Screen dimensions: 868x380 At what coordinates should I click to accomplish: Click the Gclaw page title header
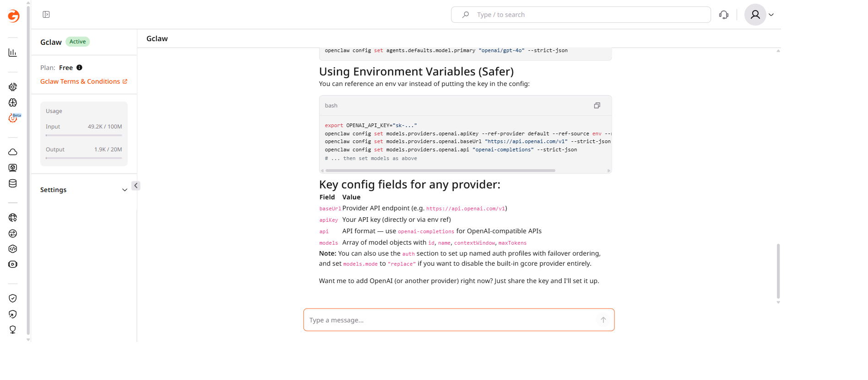157,39
